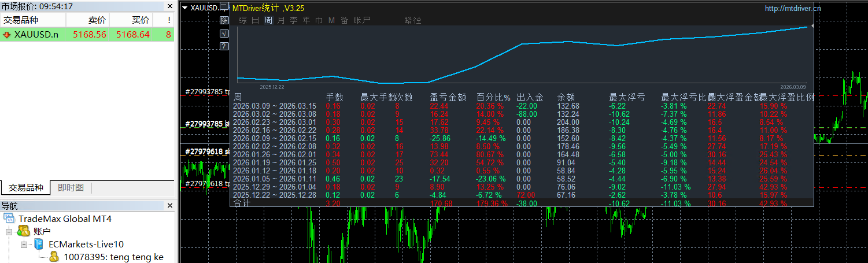Select TradeMax Global MT4 in navigator
868x263 pixels.
(65, 219)
